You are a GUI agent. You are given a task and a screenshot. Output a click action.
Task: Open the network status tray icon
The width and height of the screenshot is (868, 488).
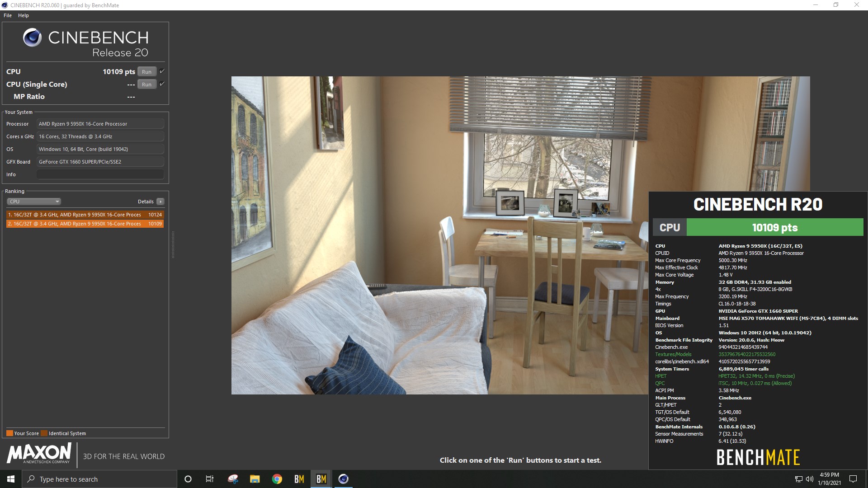click(798, 479)
